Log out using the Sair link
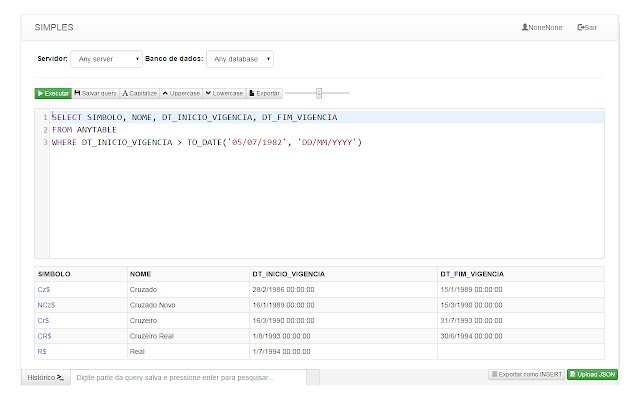 [587, 27]
